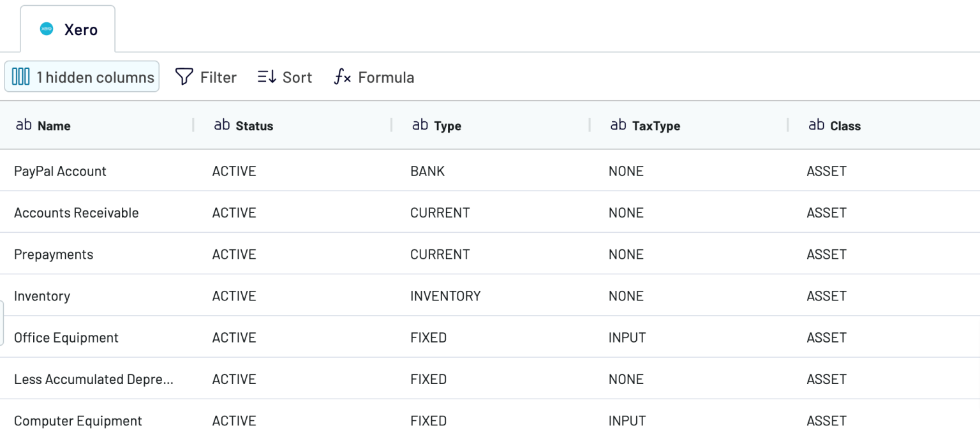Click the Sort icon in the toolbar
The width and height of the screenshot is (980, 435).
tap(266, 76)
